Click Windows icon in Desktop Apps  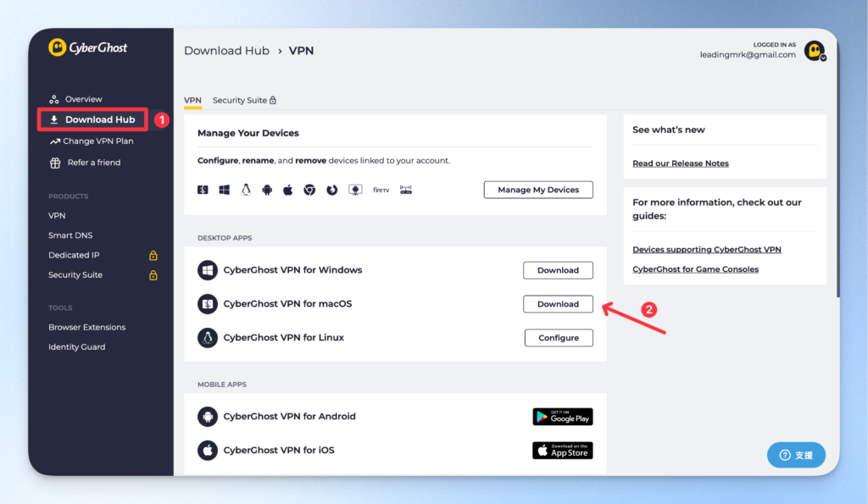[x=208, y=270]
